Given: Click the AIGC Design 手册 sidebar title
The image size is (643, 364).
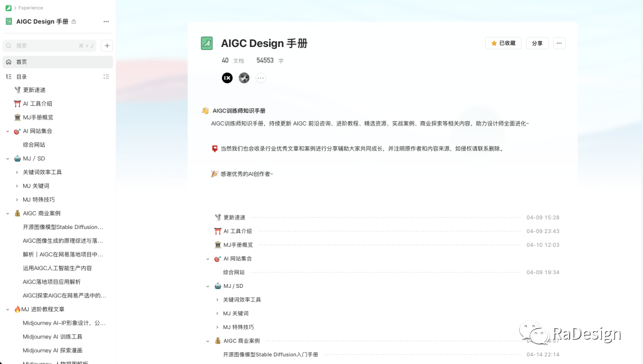Looking at the screenshot, I should point(42,21).
